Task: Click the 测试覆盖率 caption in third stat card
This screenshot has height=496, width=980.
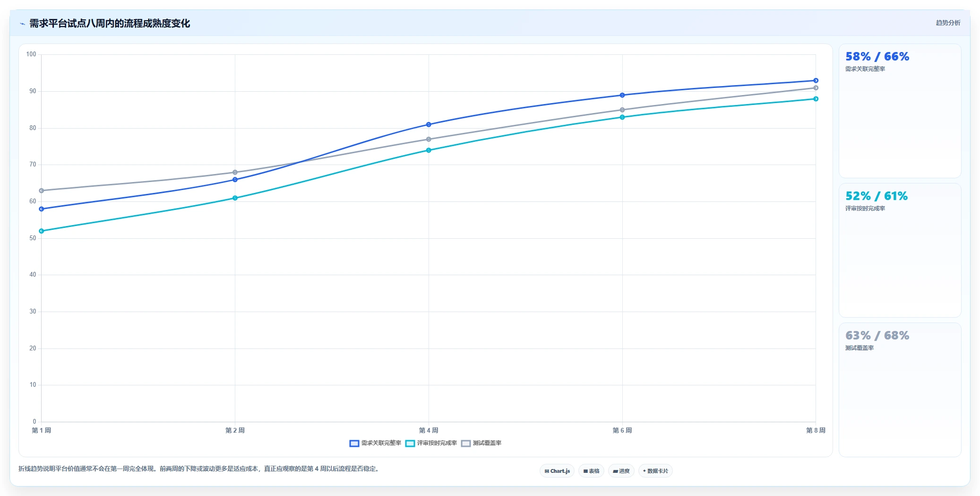Action: (x=860, y=348)
